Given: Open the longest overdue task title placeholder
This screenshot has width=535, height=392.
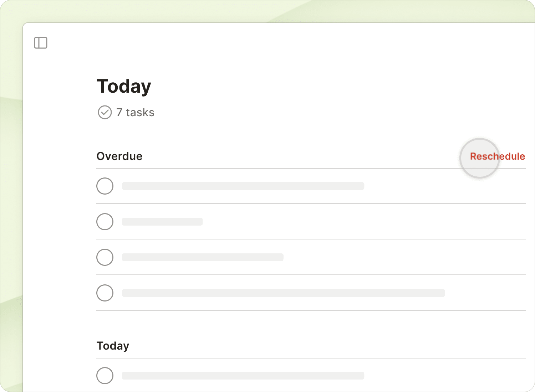Looking at the screenshot, I should click(x=283, y=293).
